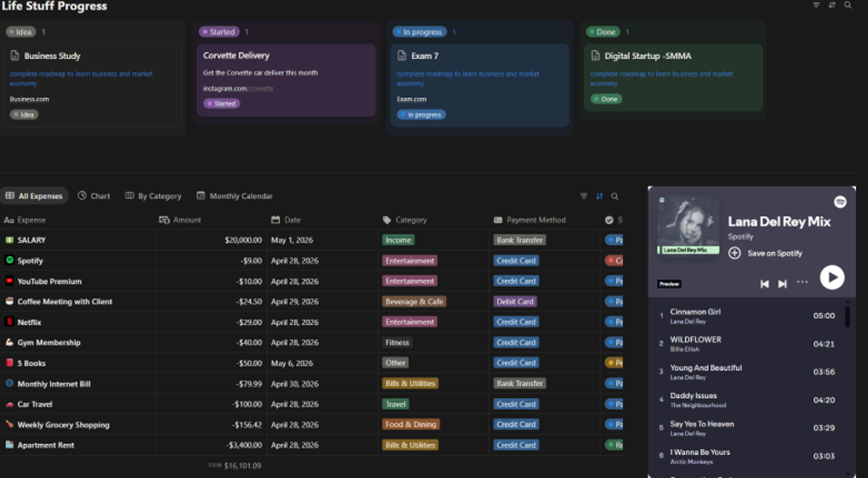This screenshot has width=868, height=478.
Task: Open the By Category tab
Action: coord(153,196)
